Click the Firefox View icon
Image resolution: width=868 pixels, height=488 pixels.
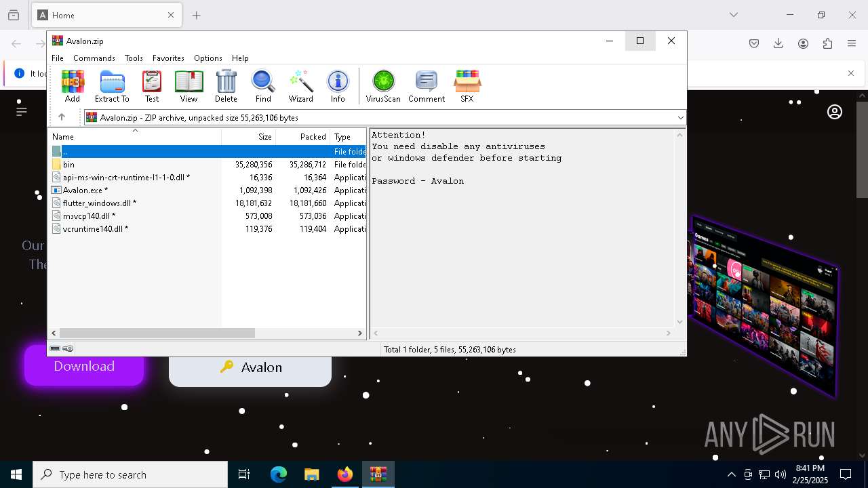click(14, 15)
